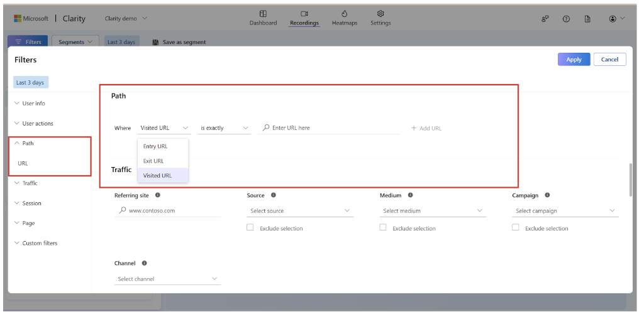Open the Settings gear icon
The height and width of the screenshot is (319, 644).
(380, 14)
